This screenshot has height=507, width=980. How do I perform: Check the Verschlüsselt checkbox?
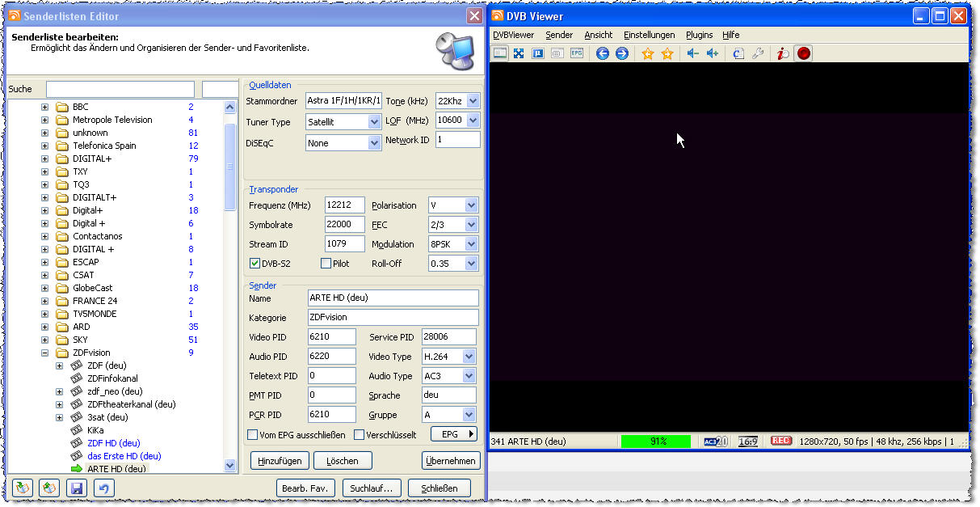[x=359, y=435]
